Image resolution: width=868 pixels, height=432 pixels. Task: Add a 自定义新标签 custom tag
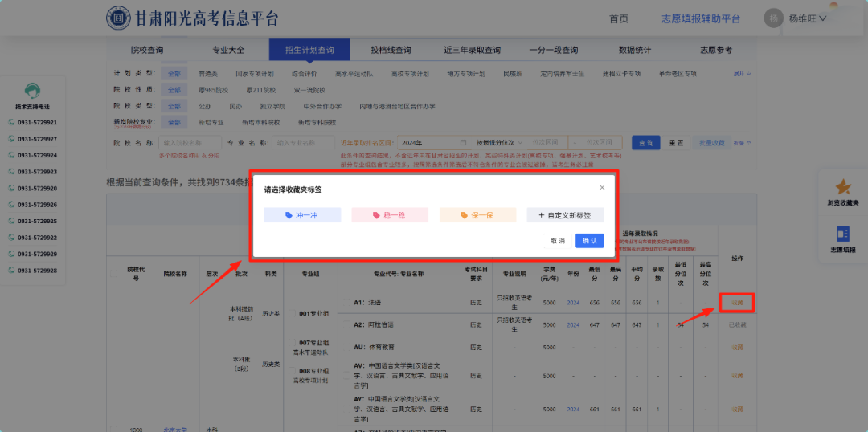[565, 215]
